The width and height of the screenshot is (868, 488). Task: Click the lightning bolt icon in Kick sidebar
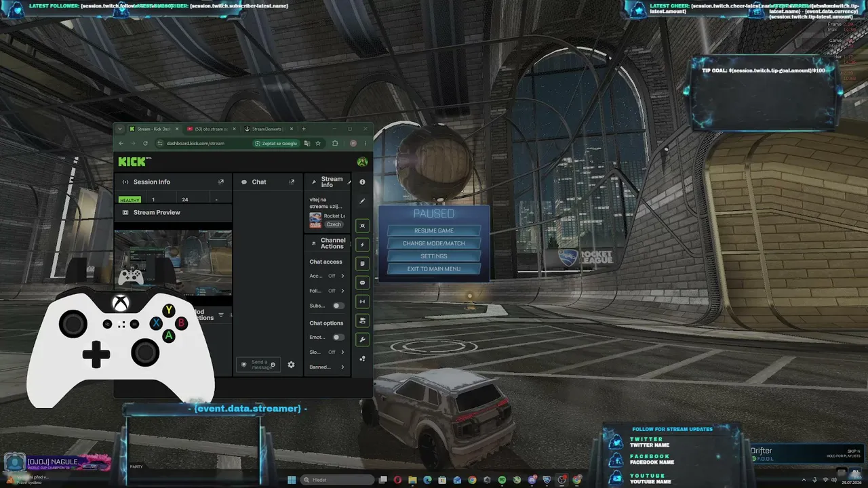pyautogui.click(x=362, y=244)
